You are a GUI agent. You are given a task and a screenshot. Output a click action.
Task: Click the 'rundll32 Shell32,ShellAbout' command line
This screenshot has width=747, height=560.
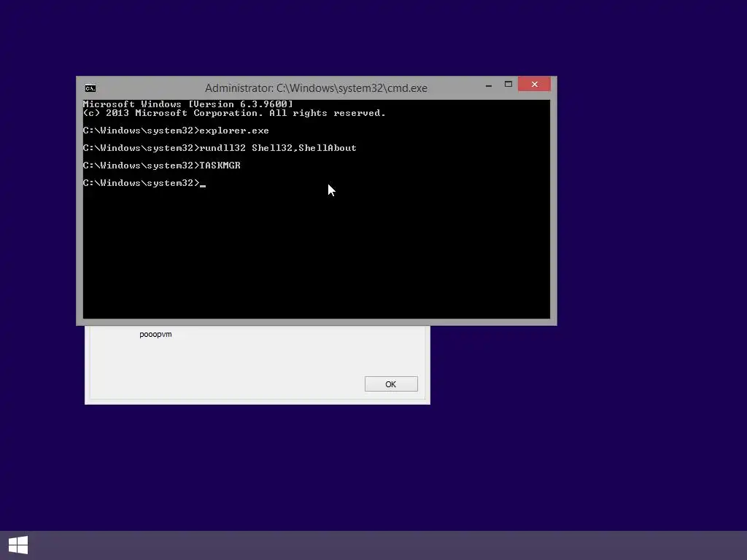tap(220, 148)
